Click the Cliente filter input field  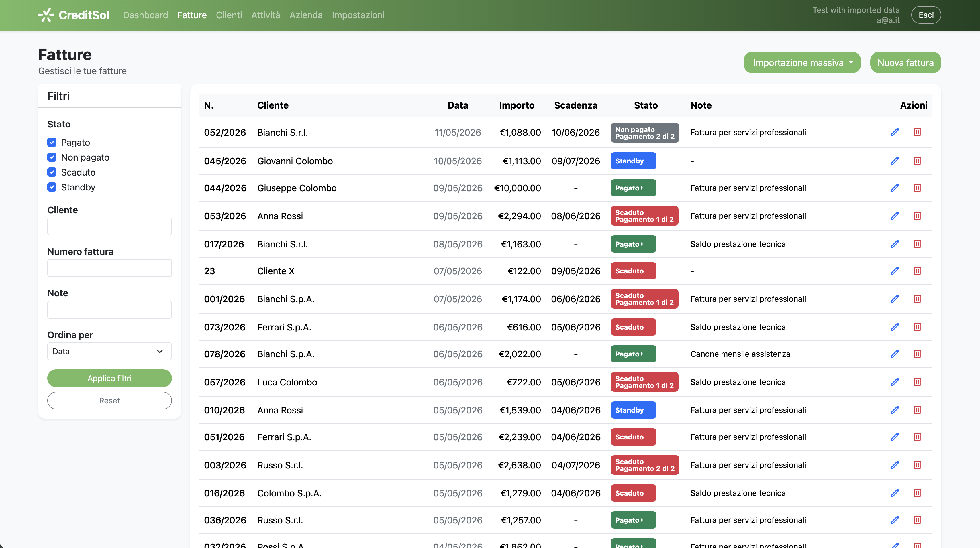click(109, 226)
